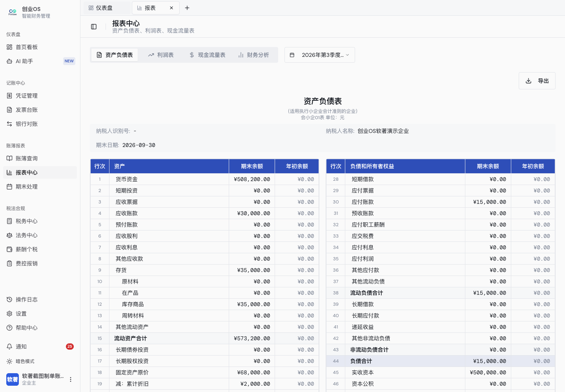Open the user account more-options menu
Viewport: 565px width, 392px height.
[x=71, y=379]
